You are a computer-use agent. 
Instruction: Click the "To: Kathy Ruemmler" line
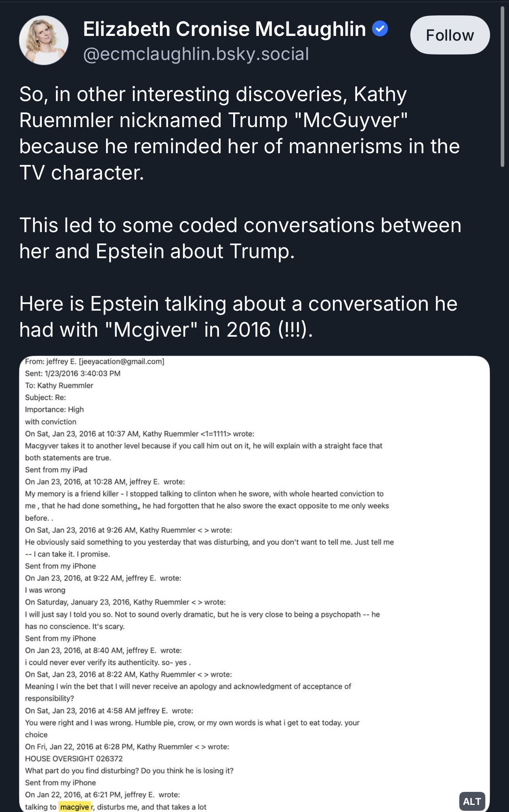pyautogui.click(x=59, y=385)
